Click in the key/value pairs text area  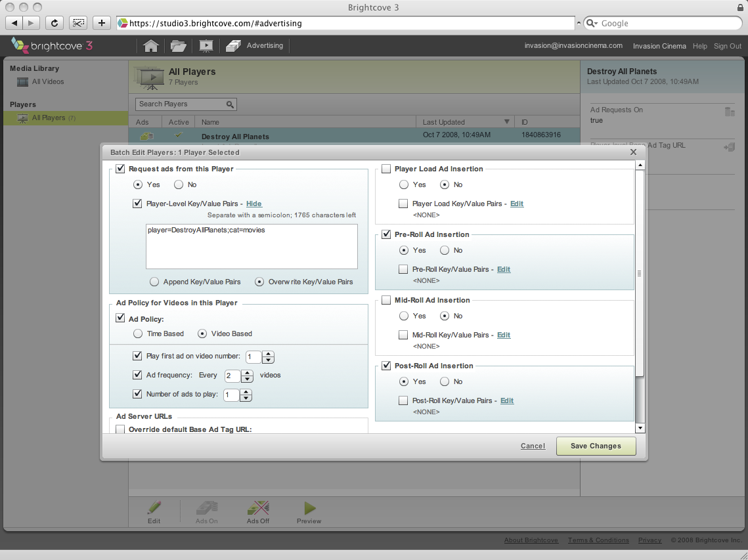click(252, 247)
